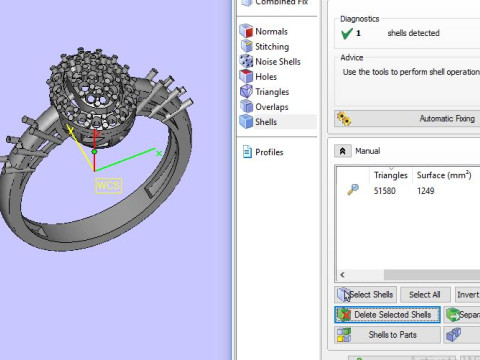
Task: Click the WCS label in viewport
Action: tap(109, 185)
